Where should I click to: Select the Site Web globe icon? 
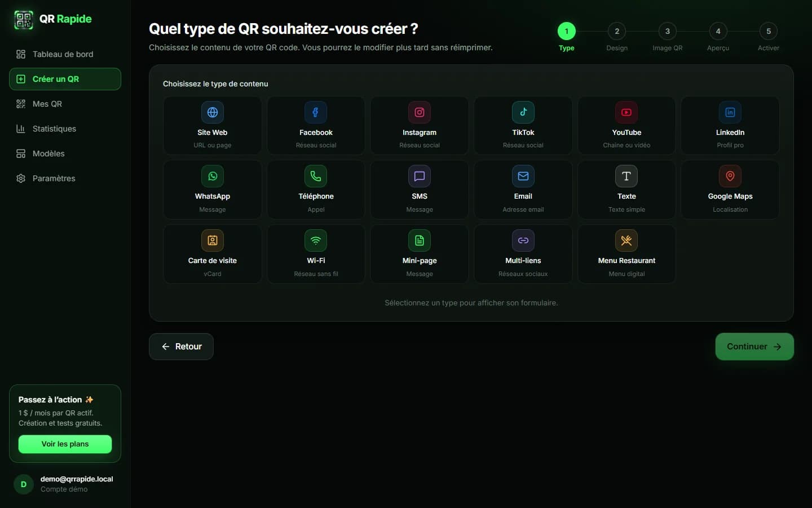pos(213,112)
